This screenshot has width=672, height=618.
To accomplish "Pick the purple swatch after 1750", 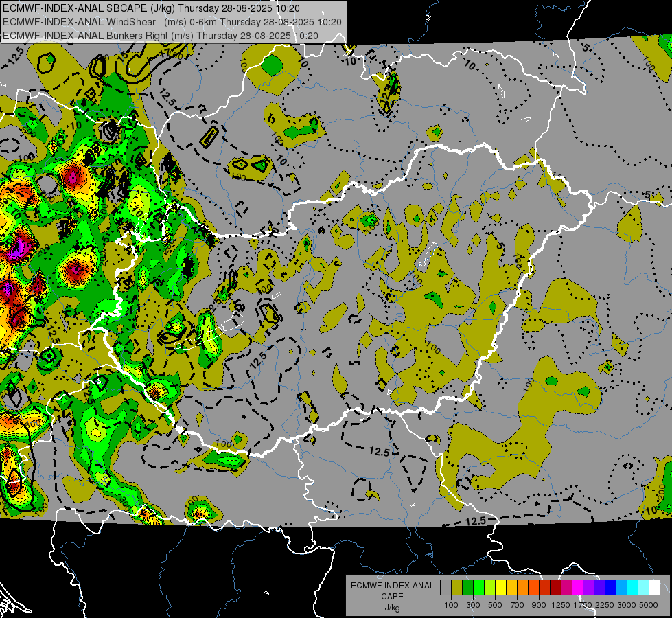I will [589, 587].
